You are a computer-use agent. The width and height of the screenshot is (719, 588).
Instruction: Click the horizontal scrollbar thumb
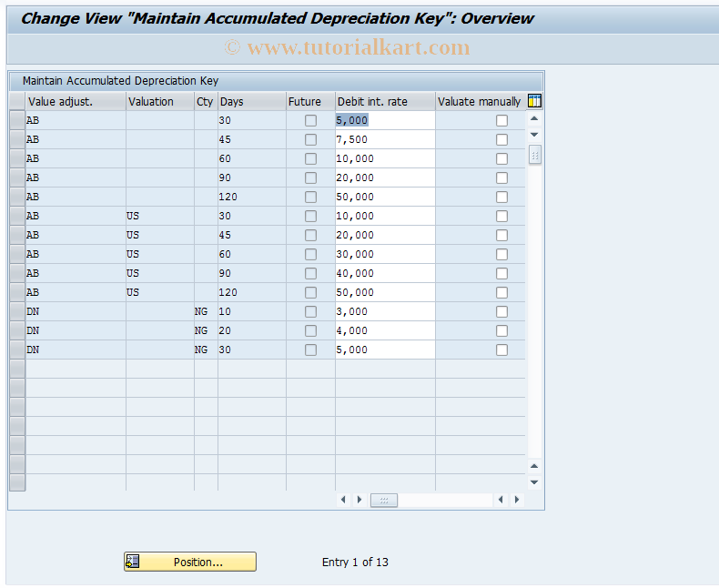coord(384,500)
